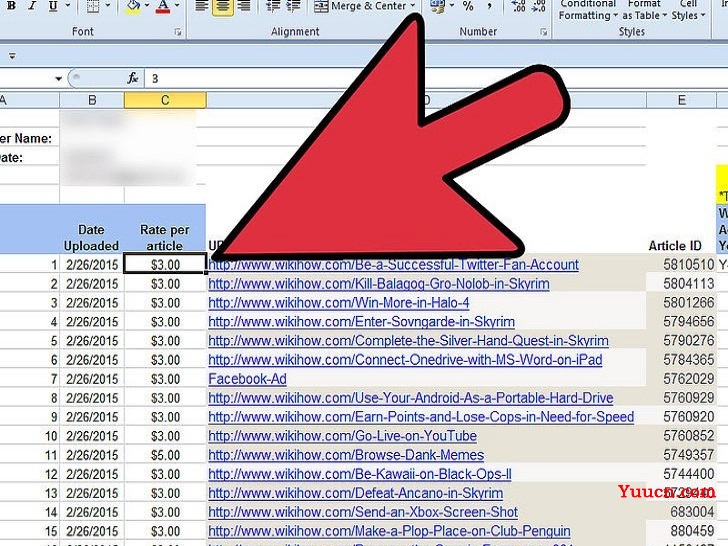The width and height of the screenshot is (728, 546).
Task: Apply cell borders icon
Action: click(93, 6)
